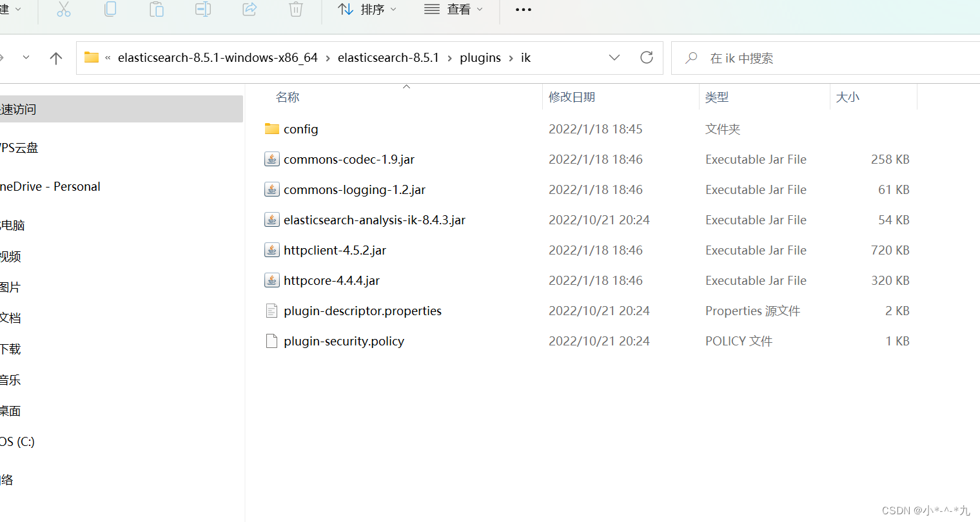This screenshot has height=522, width=980.
Task: Select 速访问 quick access in sidebar
Action: [121, 109]
